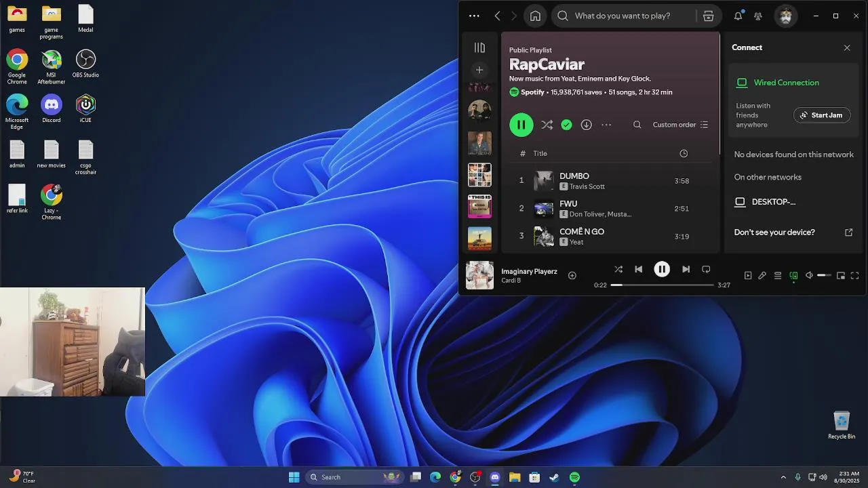Image resolution: width=868 pixels, height=488 pixels.
Task: Toggle shuffle for RapCaviar playlist
Action: coord(547,125)
